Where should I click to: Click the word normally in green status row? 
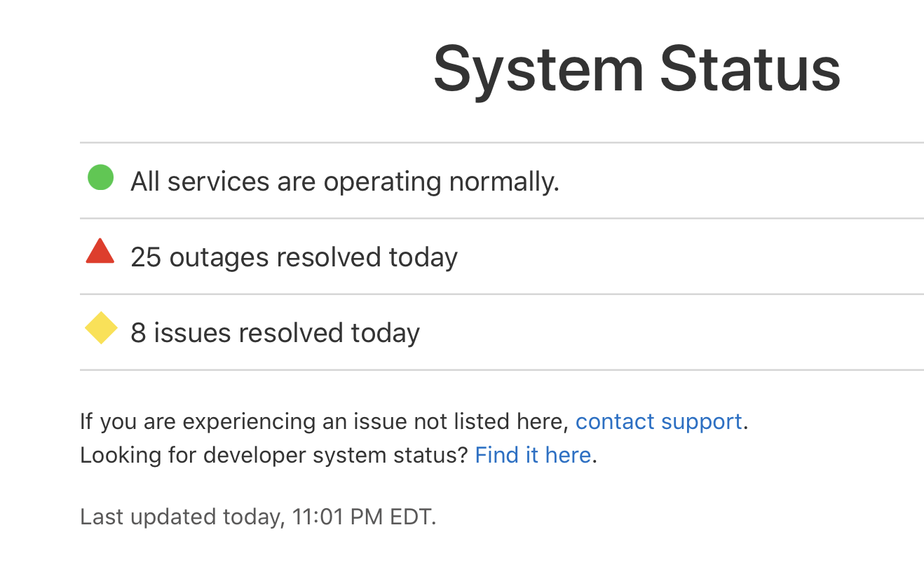504,183
